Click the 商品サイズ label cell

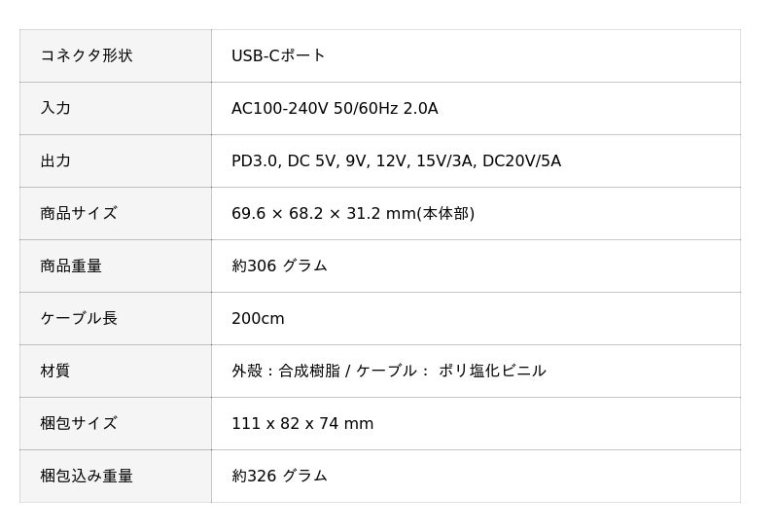click(x=79, y=213)
